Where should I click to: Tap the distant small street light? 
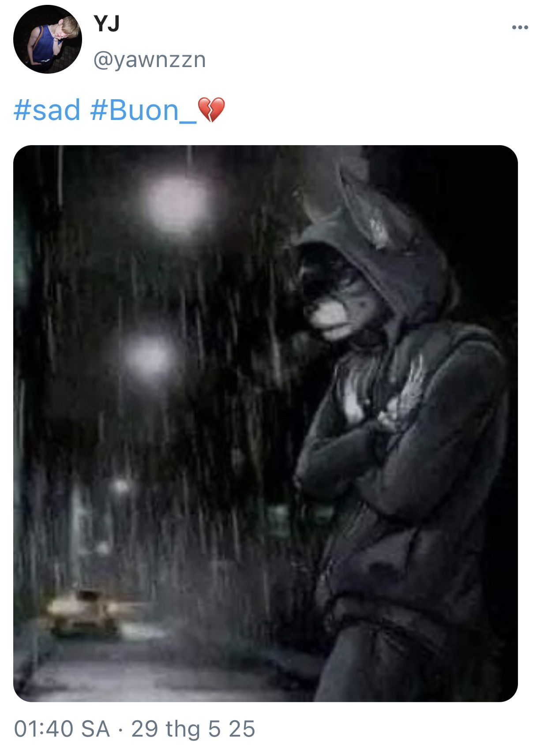click(120, 487)
